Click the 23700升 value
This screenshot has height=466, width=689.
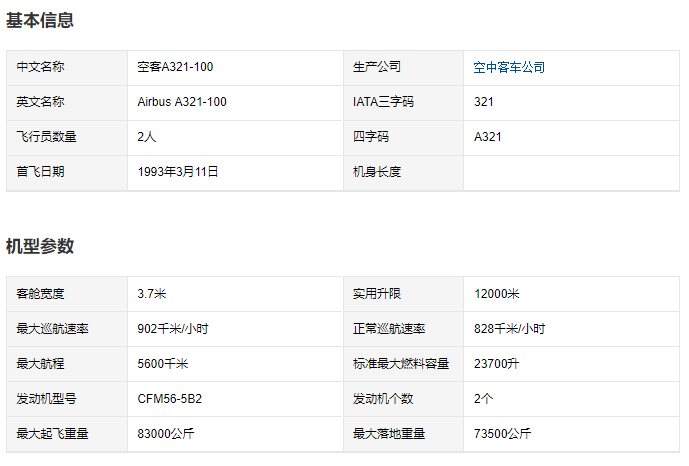[497, 364]
